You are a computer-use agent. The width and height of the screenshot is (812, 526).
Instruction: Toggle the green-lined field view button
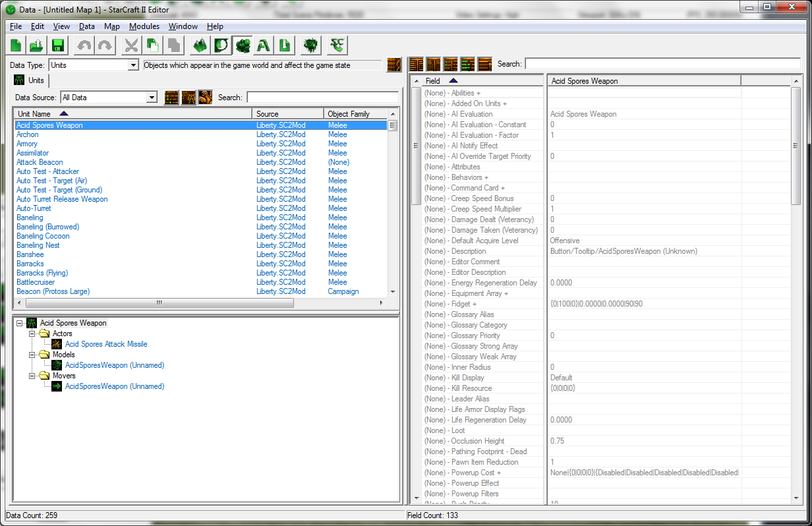(468, 64)
